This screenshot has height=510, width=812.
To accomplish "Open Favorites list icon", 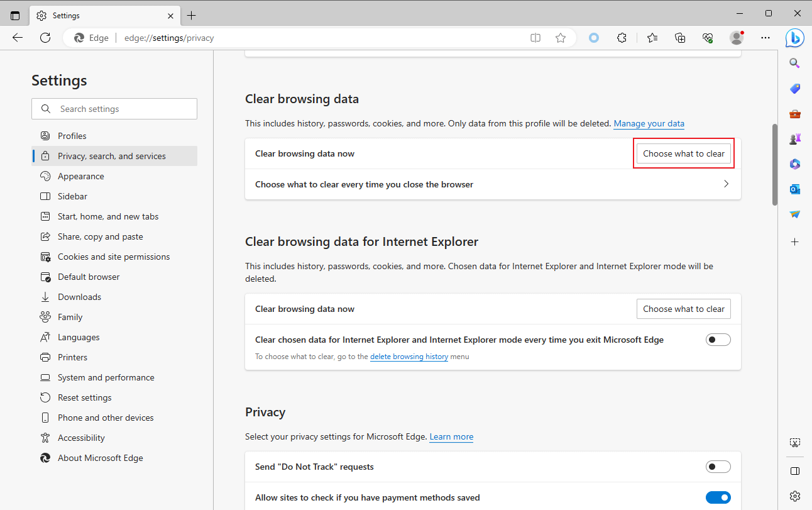I will [x=652, y=38].
